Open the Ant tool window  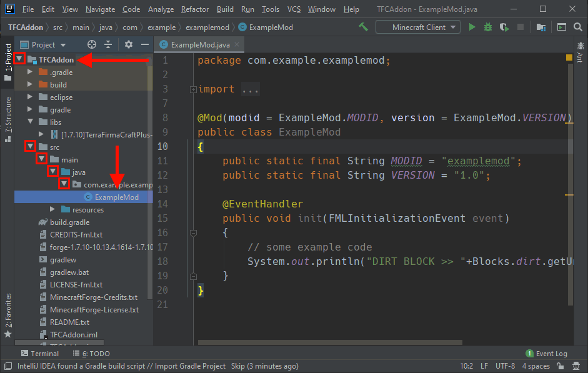pyautogui.click(x=580, y=52)
